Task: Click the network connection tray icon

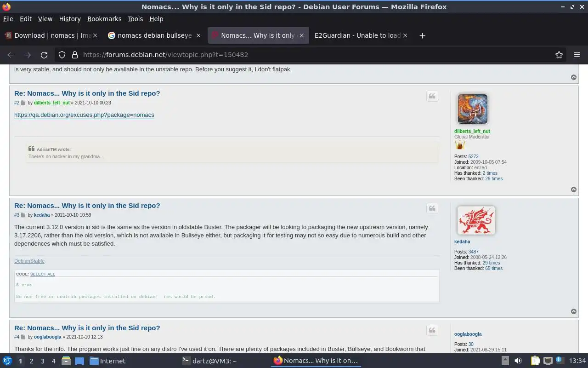Action: pyautogui.click(x=548, y=361)
